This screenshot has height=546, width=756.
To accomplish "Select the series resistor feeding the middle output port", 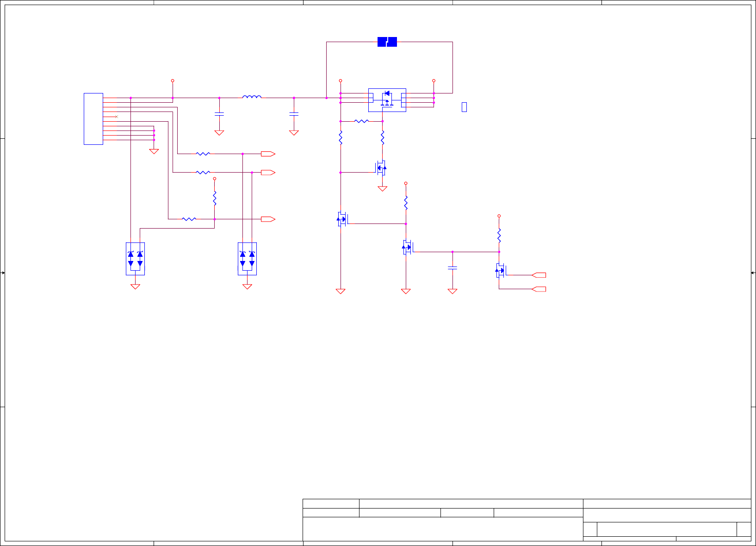I will [203, 172].
